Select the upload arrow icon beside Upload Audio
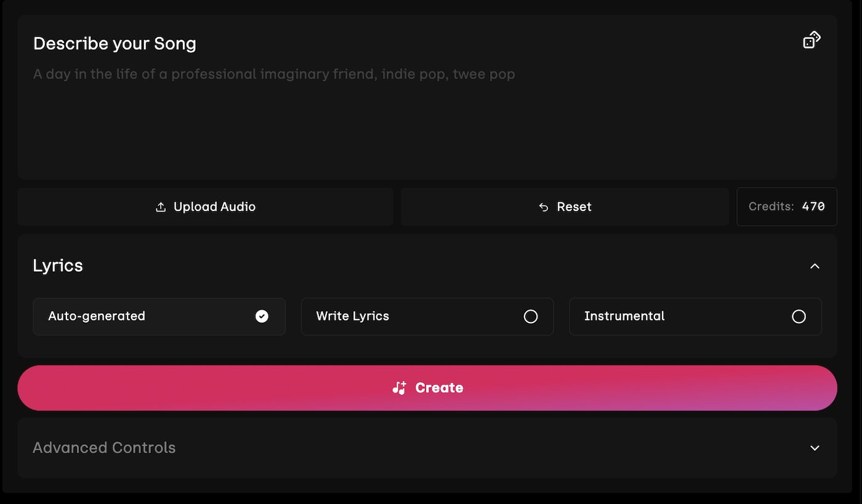Viewport: 862px width, 504px height. [161, 206]
